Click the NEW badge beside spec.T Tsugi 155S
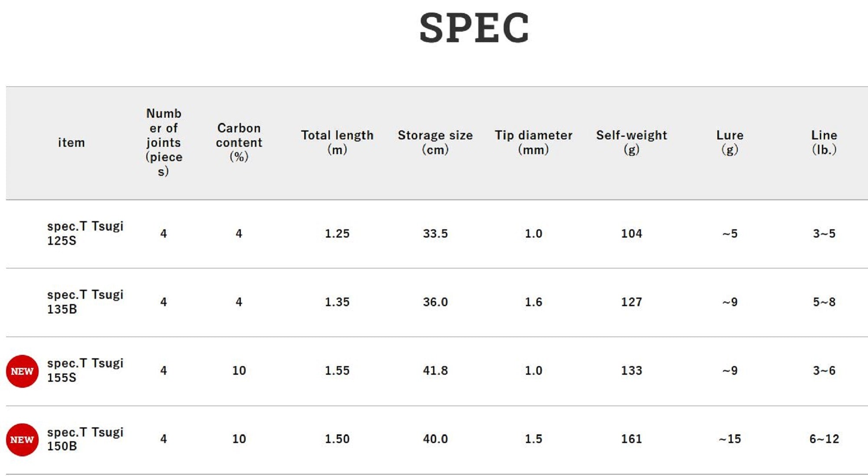Viewport: 868px width, 476px height. (x=22, y=371)
